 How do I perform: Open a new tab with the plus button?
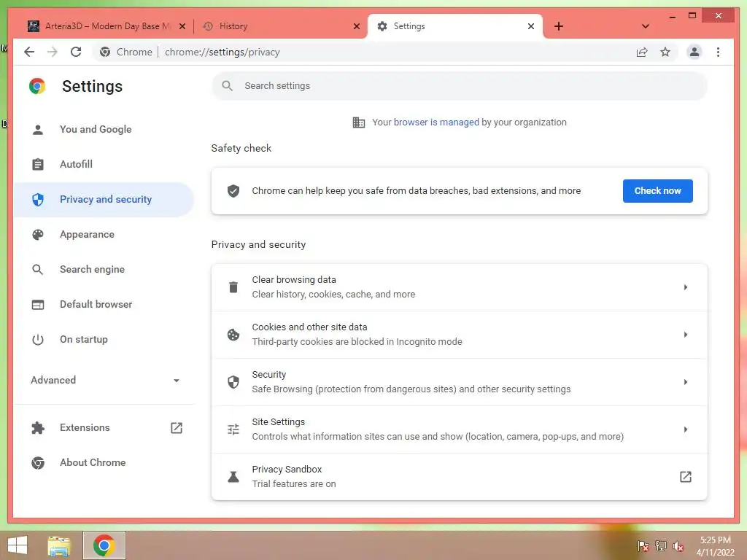coord(559,26)
